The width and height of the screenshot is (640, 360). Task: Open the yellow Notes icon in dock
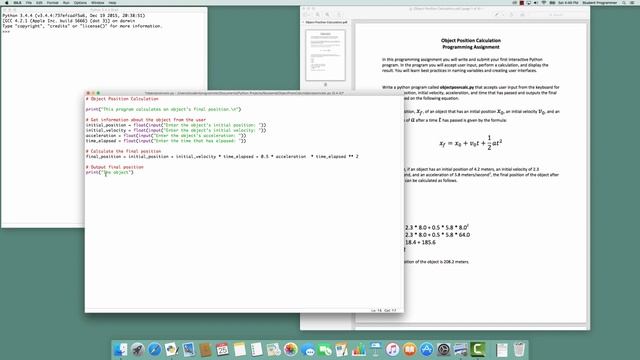[240, 350]
